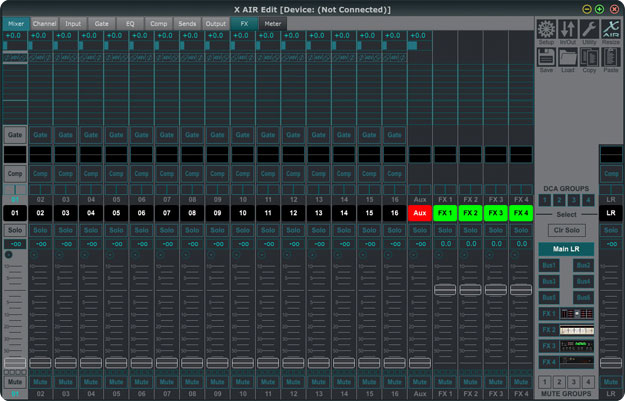Image resolution: width=625 pixels, height=401 pixels.
Task: Click the channel 02 fader handle
Action: [40, 363]
